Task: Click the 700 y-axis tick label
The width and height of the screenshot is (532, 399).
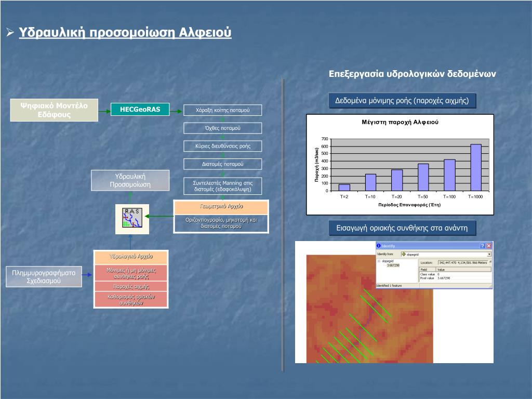Action: click(x=325, y=139)
